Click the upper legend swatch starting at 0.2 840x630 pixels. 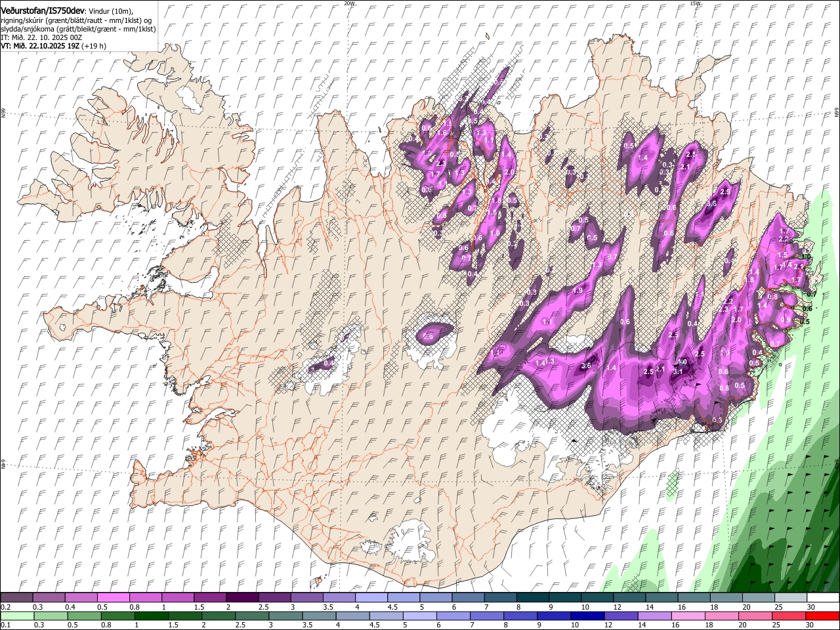[x=17, y=598]
